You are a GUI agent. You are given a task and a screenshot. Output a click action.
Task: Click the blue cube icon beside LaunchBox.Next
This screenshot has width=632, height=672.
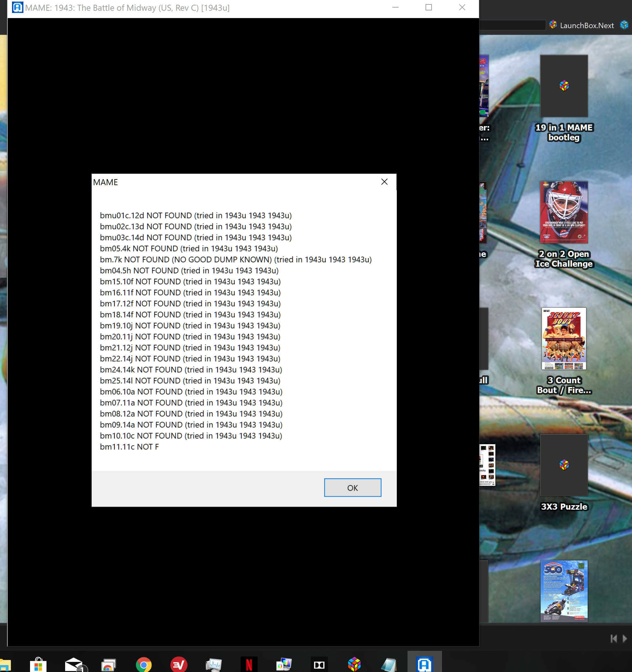[x=624, y=25]
